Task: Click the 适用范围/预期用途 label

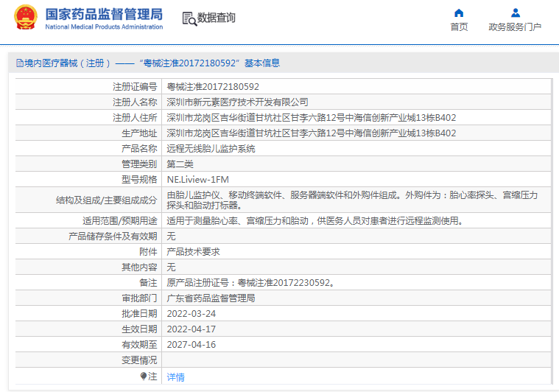Action: pos(120,221)
